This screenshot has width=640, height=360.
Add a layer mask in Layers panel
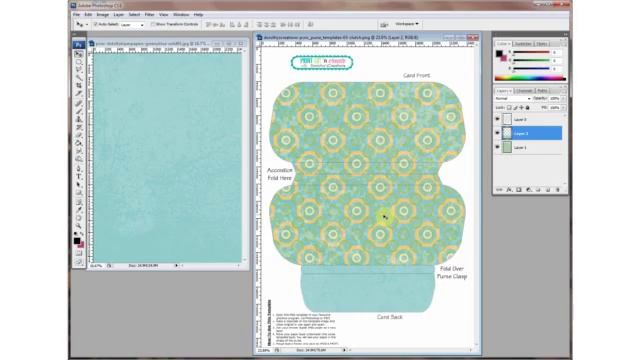click(x=519, y=190)
